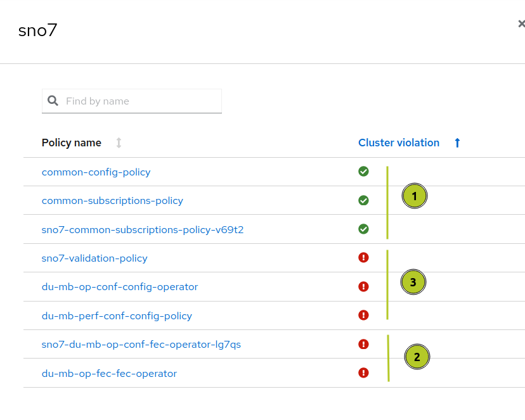Click violation icon beside du-mb-op-conf-config-operator

pos(363,286)
